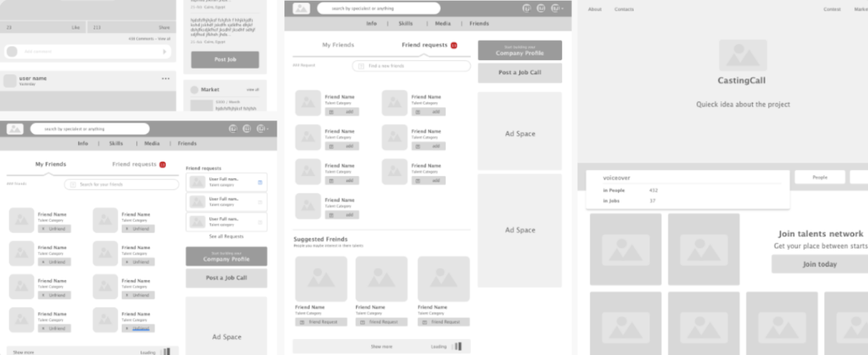Focus the Search for your friends field
Image resolution: width=868 pixels, height=355 pixels.
[x=121, y=184]
